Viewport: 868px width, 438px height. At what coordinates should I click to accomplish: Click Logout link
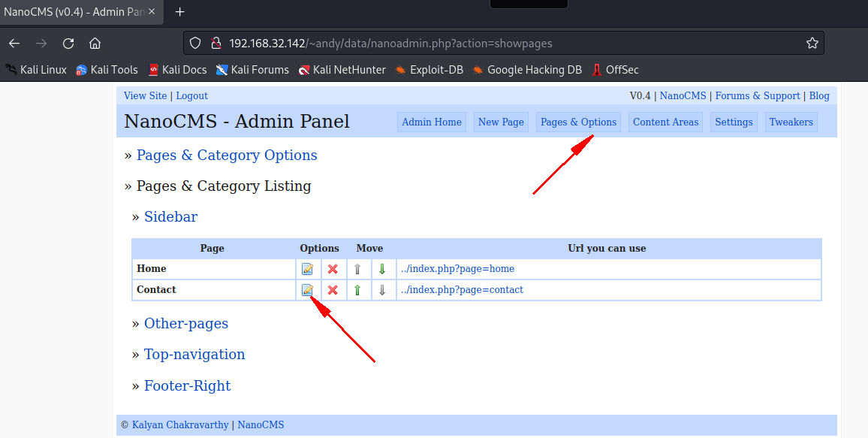click(x=191, y=96)
